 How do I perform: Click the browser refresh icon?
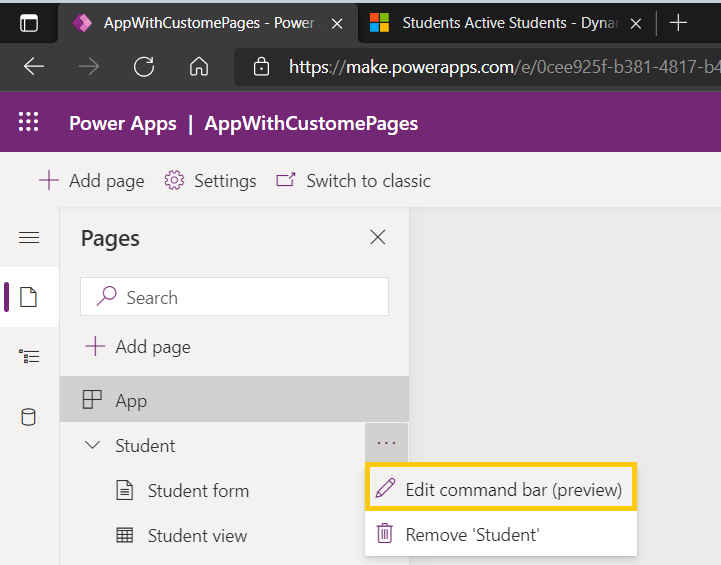tap(144, 67)
